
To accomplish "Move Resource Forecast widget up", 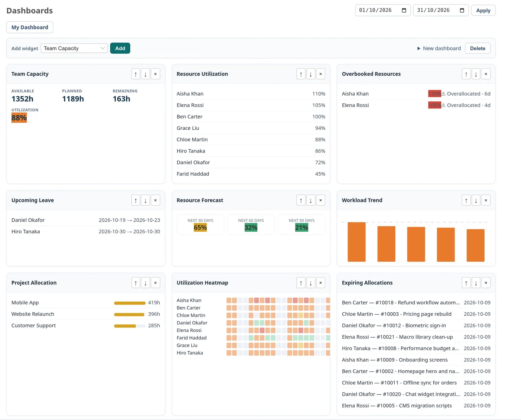I will [x=301, y=200].
